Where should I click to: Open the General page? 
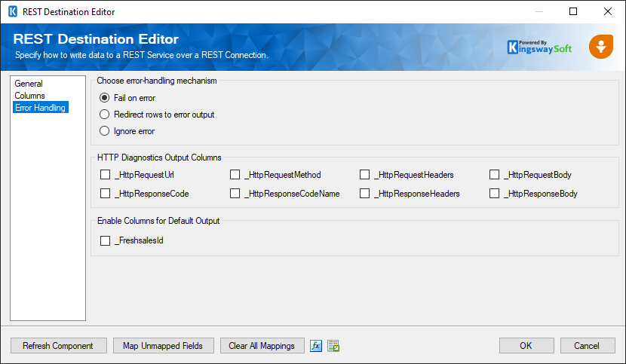click(29, 84)
